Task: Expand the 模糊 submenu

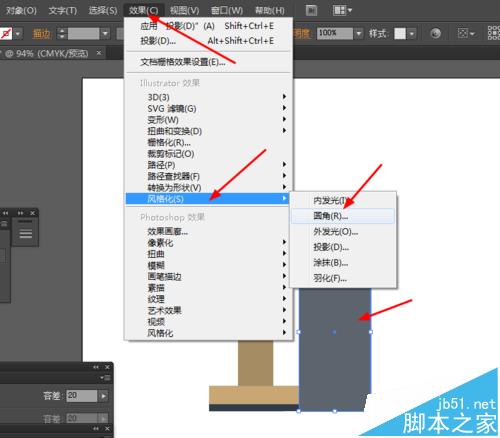Action: click(x=207, y=265)
